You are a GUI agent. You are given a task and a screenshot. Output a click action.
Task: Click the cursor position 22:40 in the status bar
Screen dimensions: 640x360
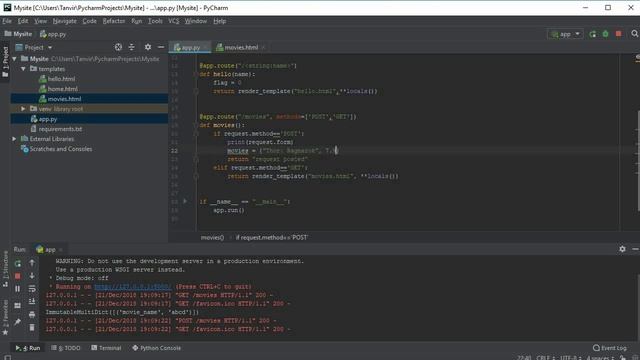point(524,358)
